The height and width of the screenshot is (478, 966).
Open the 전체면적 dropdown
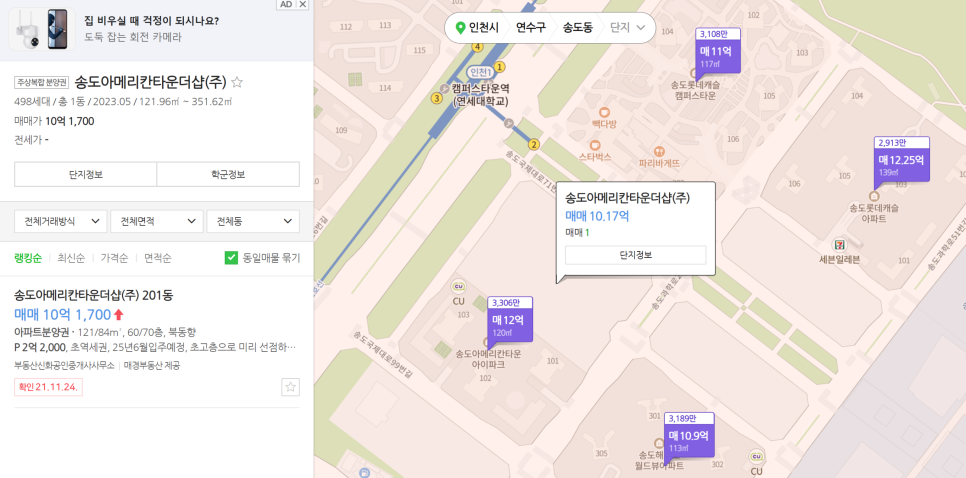point(156,221)
